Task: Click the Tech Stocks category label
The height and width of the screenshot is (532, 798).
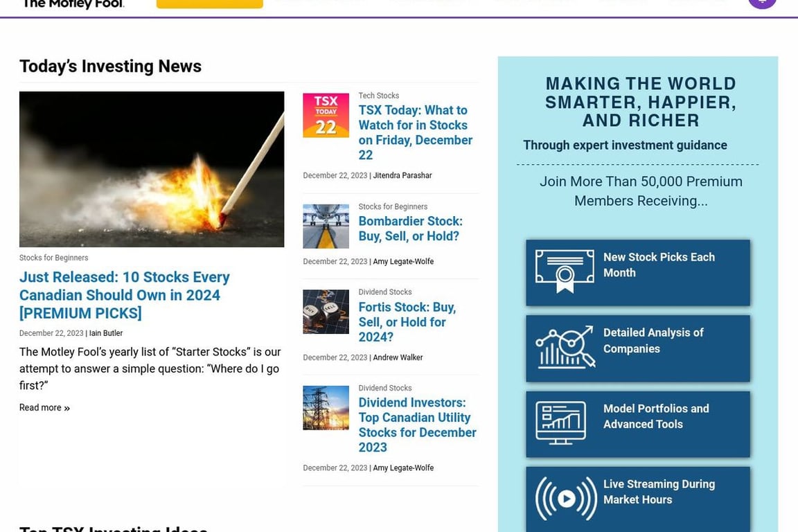Action: (x=379, y=95)
